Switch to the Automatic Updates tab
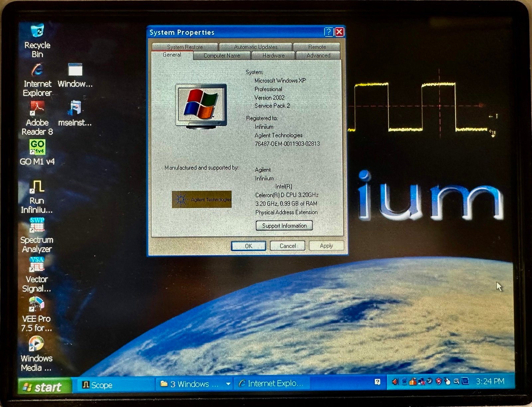Image resolution: width=532 pixels, height=407 pixels. [x=255, y=47]
